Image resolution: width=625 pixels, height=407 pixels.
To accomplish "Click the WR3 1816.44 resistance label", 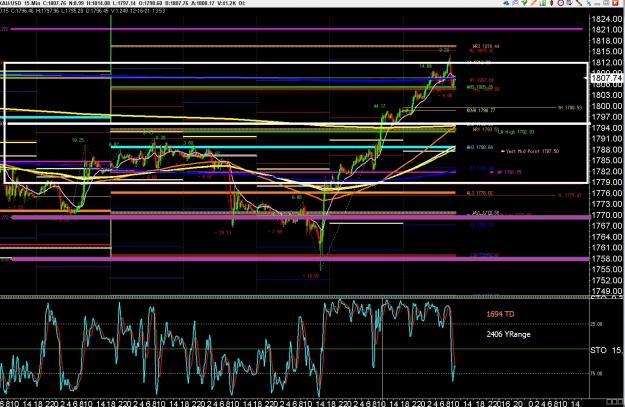I will 485,46.
